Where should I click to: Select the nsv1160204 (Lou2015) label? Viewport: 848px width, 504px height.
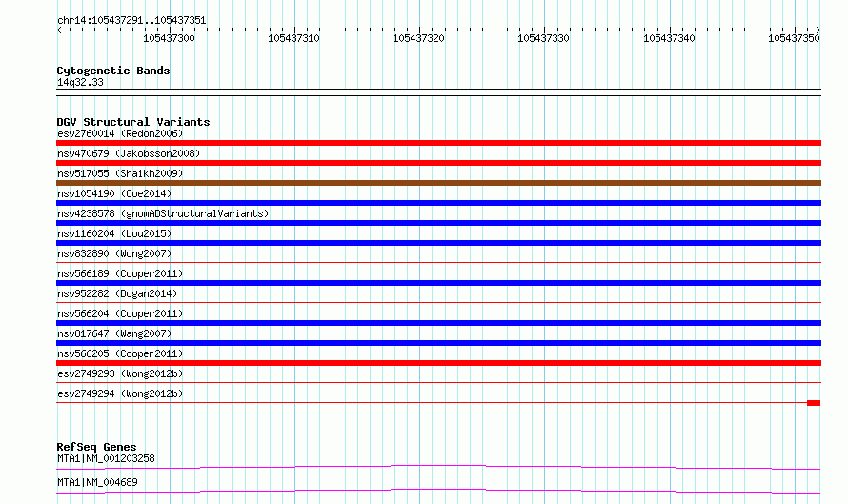click(114, 233)
